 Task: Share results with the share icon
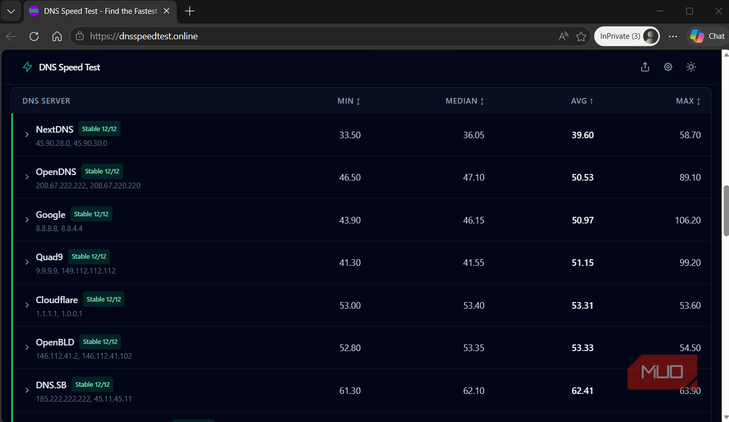click(x=645, y=67)
